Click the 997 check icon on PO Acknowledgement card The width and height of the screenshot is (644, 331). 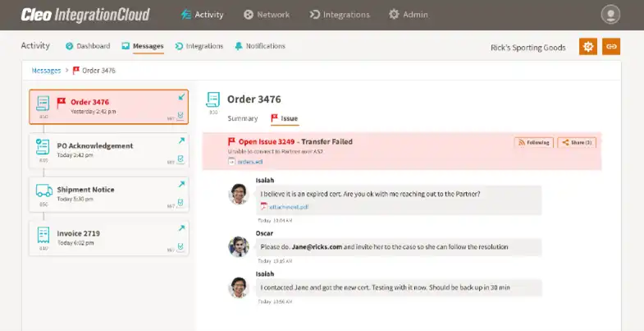click(180, 159)
